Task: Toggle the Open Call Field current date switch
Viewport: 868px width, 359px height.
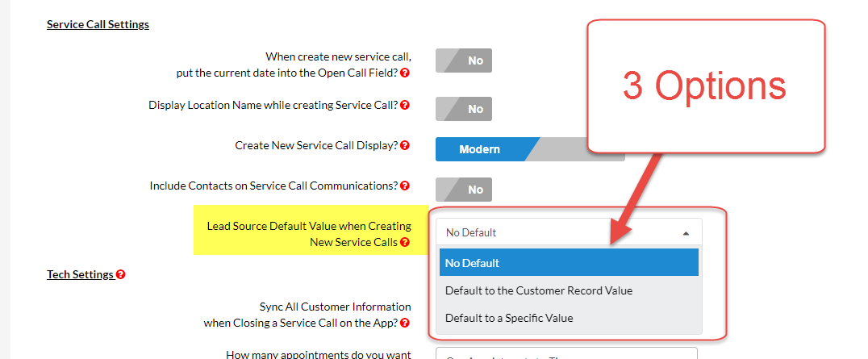Action: (464, 61)
